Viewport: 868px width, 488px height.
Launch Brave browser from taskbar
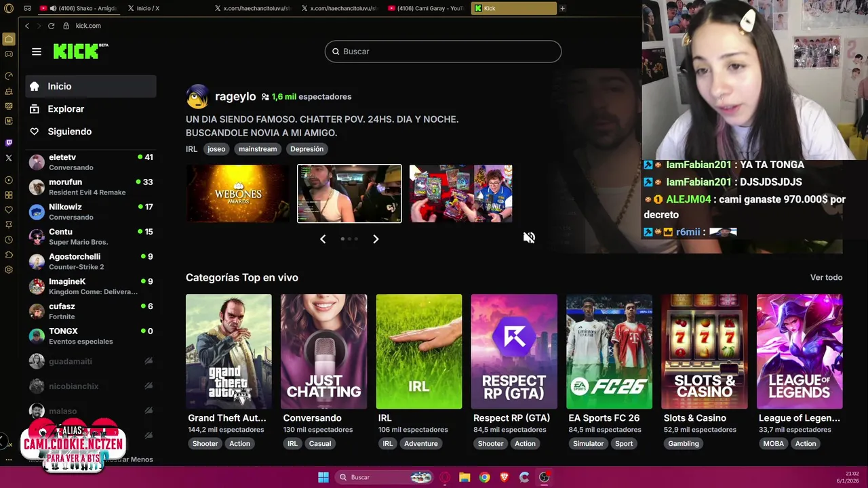[x=504, y=477]
